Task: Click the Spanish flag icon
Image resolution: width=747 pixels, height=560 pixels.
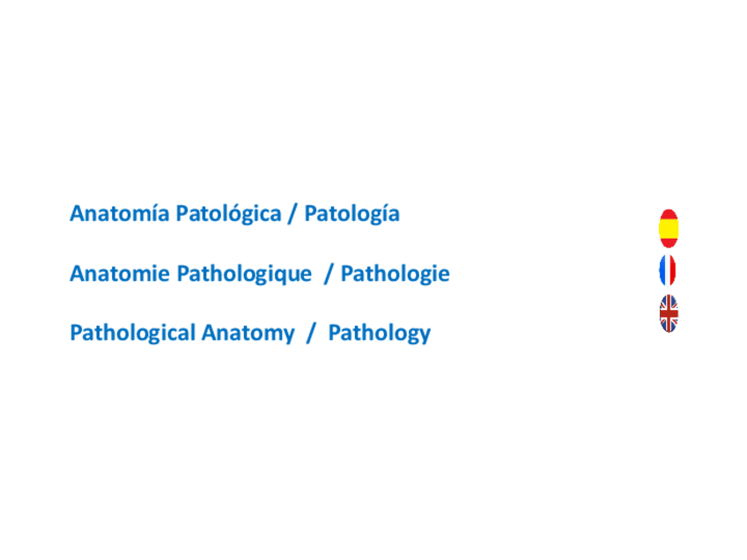Action: [x=669, y=228]
